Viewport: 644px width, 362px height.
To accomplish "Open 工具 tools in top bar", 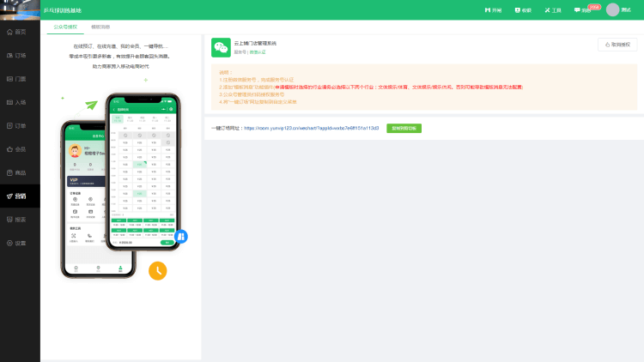I will [x=551, y=10].
